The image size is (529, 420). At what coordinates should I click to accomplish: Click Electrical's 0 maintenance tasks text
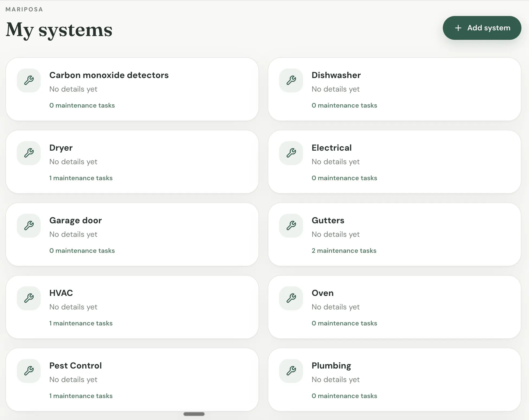click(x=344, y=178)
